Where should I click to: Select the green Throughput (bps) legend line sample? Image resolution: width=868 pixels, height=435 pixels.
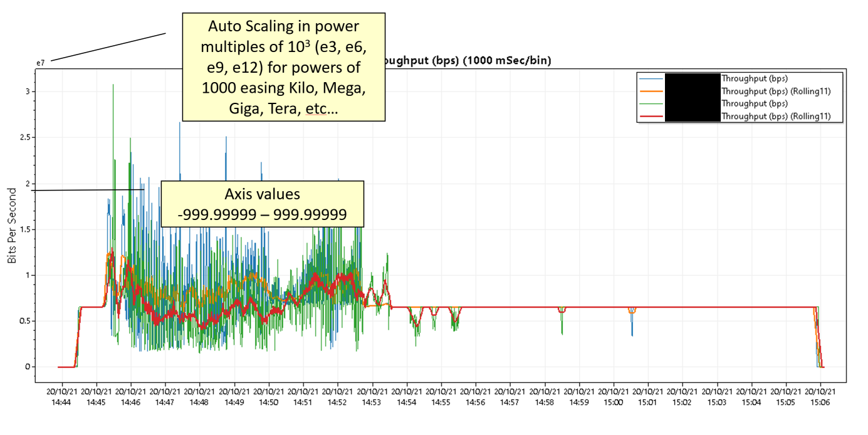[651, 103]
